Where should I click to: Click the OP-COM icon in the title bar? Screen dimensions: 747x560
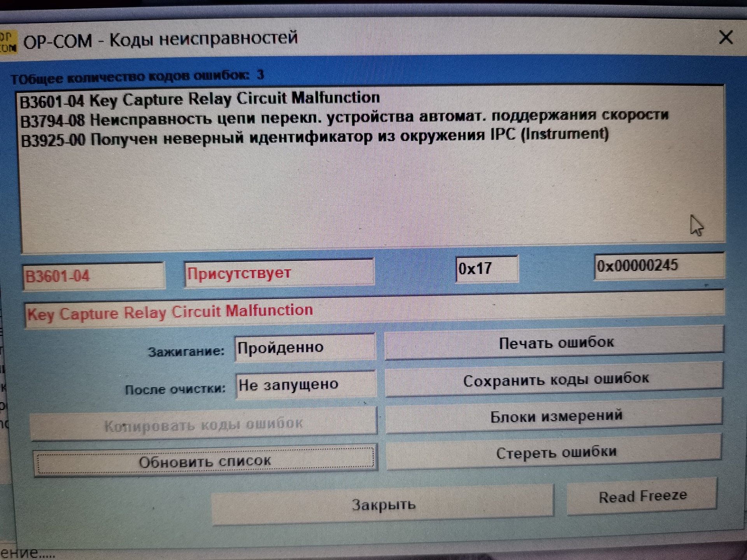8,42
